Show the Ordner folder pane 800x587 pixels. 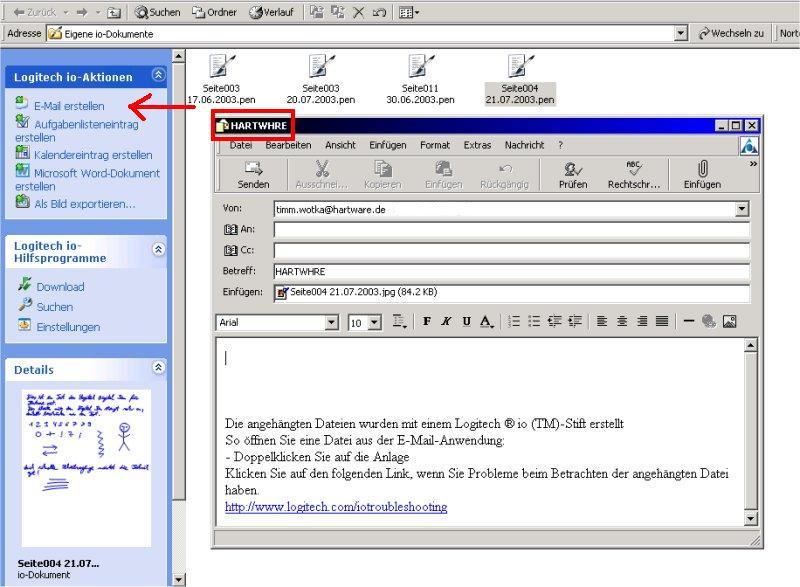(x=214, y=12)
